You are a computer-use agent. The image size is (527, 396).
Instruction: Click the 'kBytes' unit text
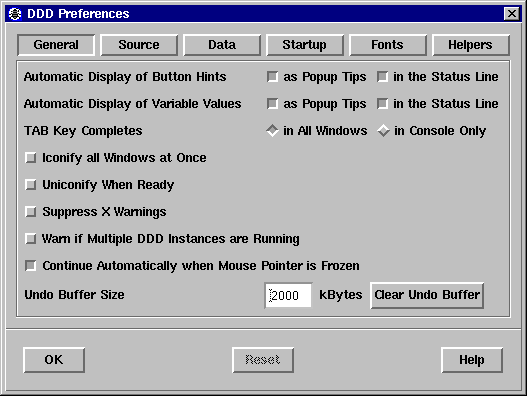tap(340, 295)
